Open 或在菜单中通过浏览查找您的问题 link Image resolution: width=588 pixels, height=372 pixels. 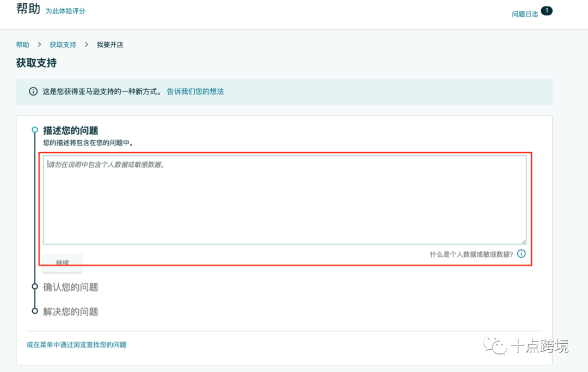click(x=77, y=345)
